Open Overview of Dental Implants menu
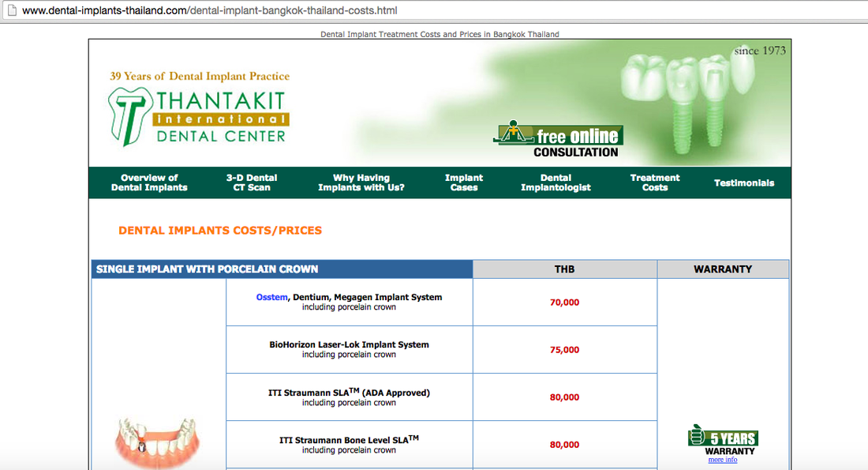 coord(149,183)
